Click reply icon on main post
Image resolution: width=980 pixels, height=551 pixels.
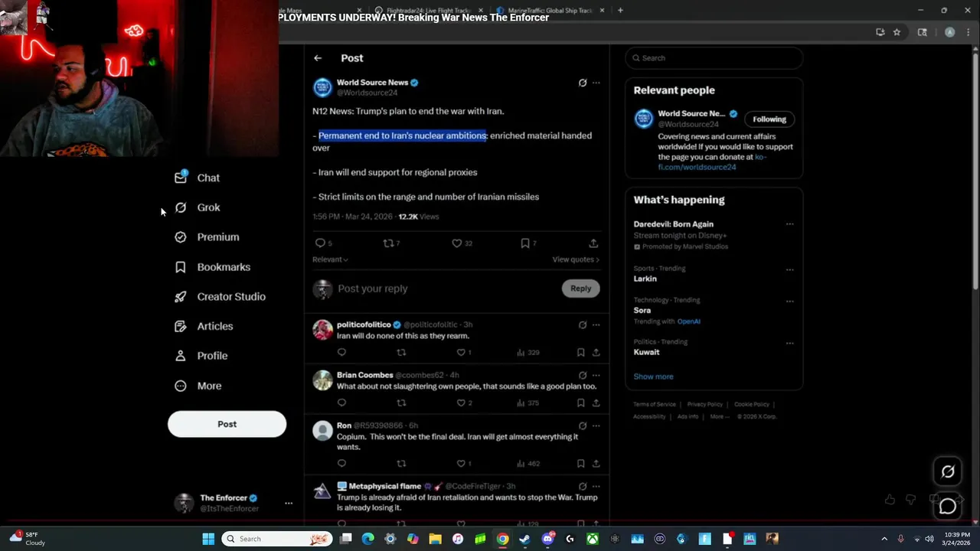tap(320, 243)
